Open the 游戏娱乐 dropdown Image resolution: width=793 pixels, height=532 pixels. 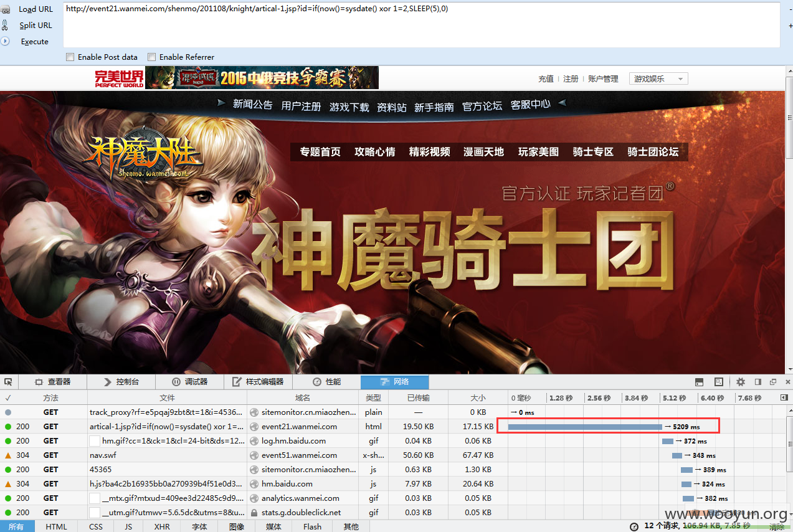click(x=658, y=79)
